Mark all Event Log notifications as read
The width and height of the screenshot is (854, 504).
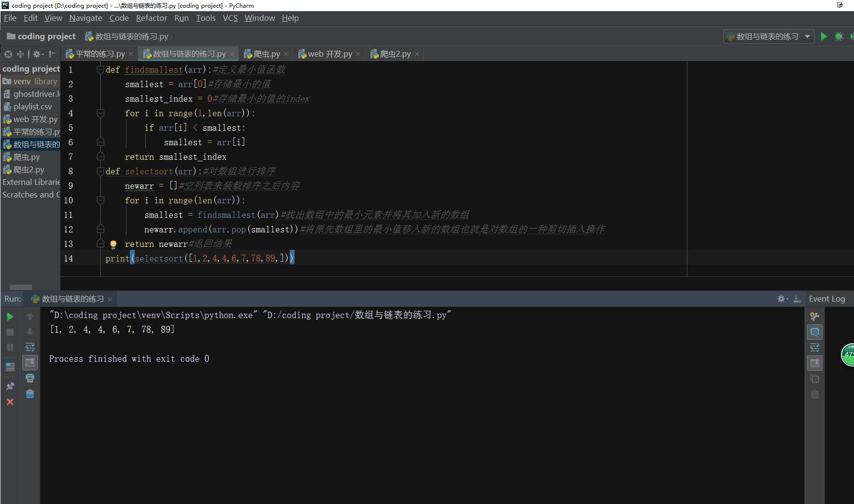[815, 379]
